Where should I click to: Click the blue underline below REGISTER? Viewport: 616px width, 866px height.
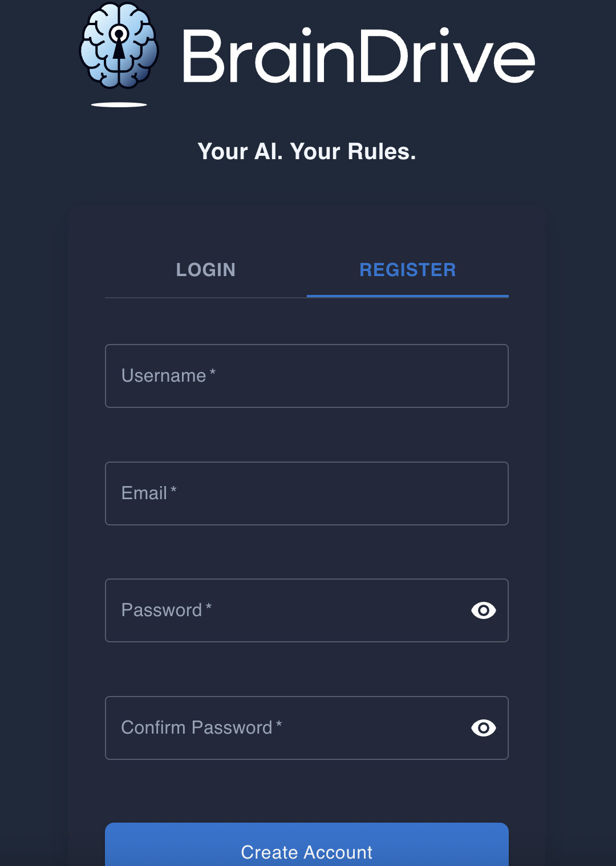click(407, 296)
